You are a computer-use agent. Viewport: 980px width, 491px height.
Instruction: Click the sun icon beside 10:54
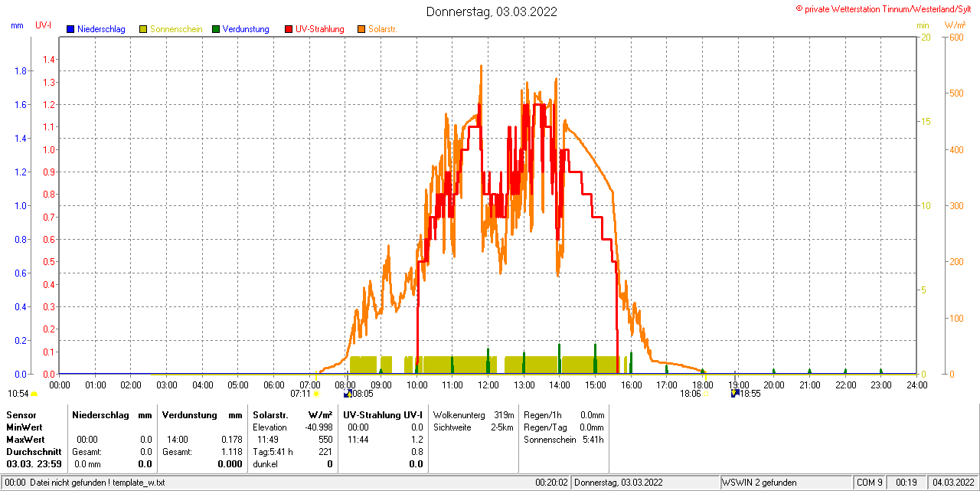click(x=34, y=394)
